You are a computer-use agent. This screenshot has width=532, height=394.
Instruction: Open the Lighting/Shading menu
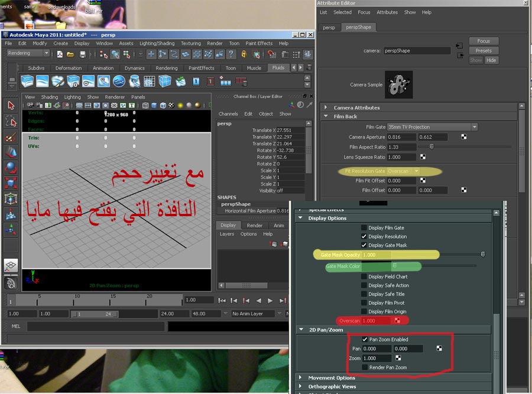click(157, 43)
